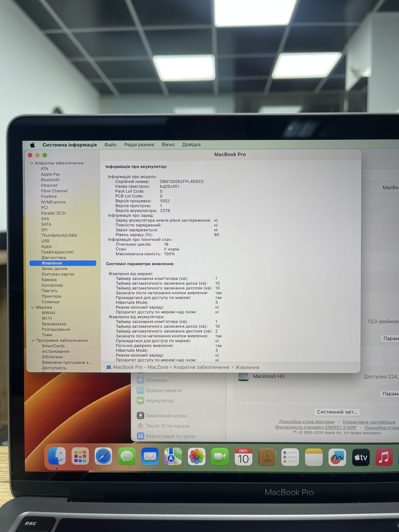Collapse Програмне забезпечення tree section
The width and height of the screenshot is (399, 532).
(33, 340)
